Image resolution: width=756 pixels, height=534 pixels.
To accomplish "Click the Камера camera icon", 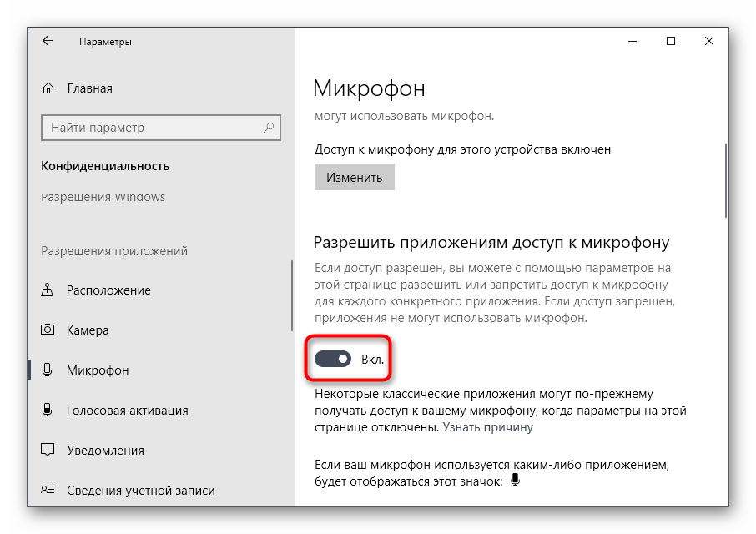I will [48, 330].
